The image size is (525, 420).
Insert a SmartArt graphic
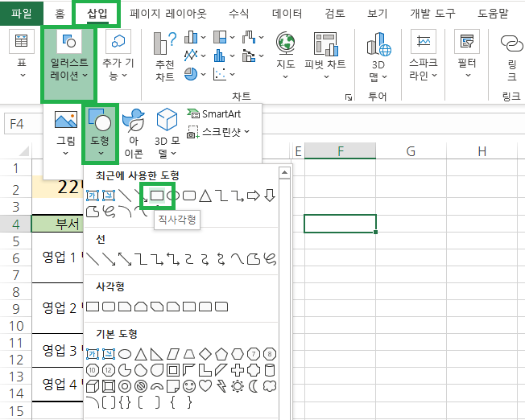click(x=213, y=113)
